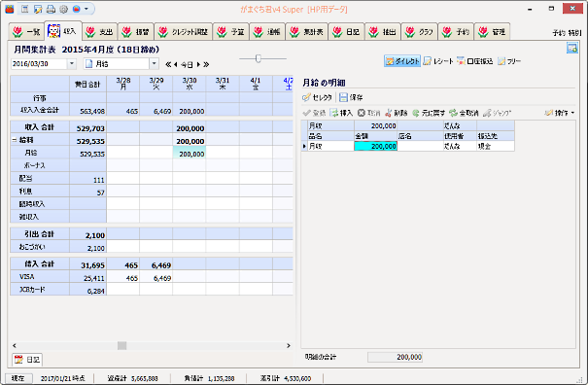Click the 全取消 cancel-all icon

pyautogui.click(x=453, y=113)
